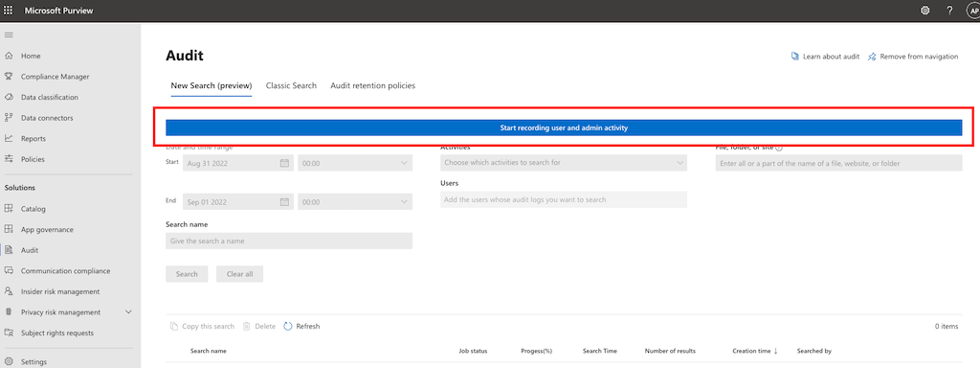Screen dimensions: 980x368
Task: Open the Activities dropdown
Action: click(563, 163)
